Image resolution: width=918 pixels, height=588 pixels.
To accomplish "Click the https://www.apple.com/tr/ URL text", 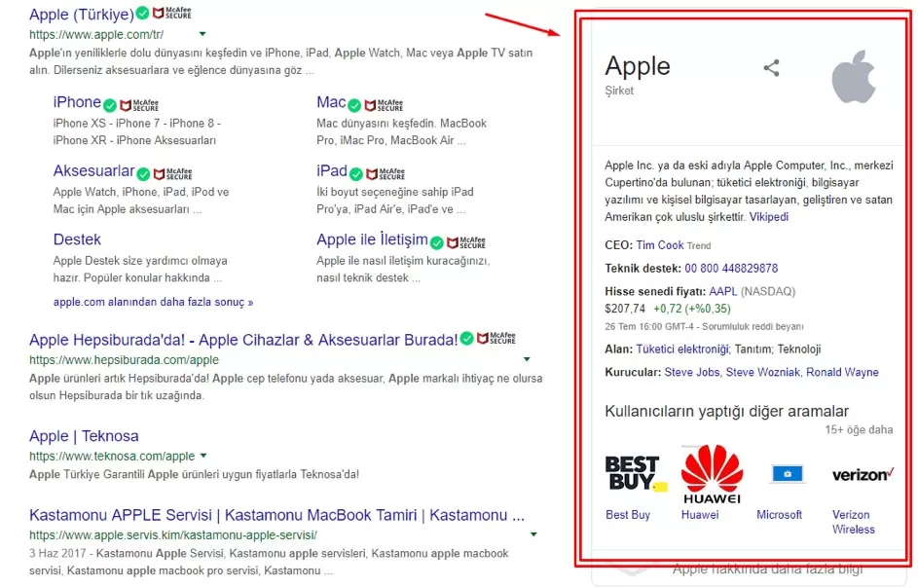I will pos(96,34).
